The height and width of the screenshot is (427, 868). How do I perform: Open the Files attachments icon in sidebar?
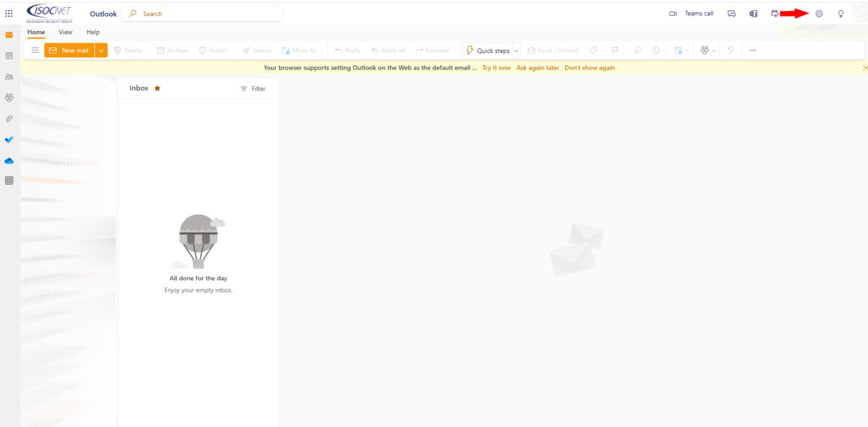(x=9, y=118)
